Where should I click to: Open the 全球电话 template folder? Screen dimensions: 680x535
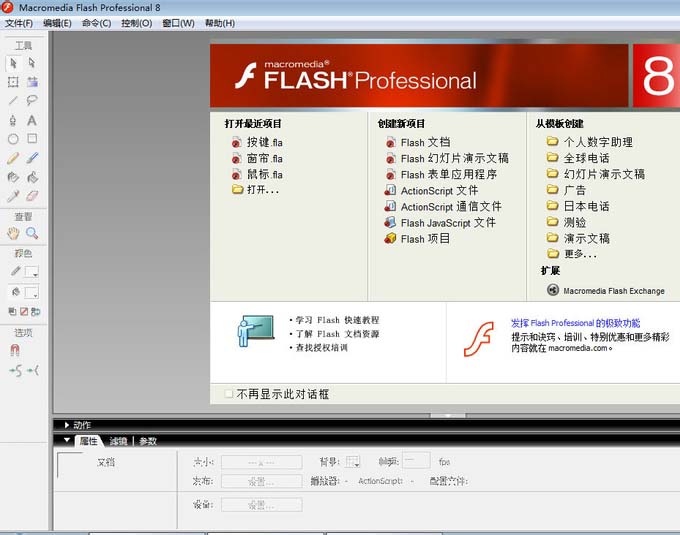tap(578, 158)
